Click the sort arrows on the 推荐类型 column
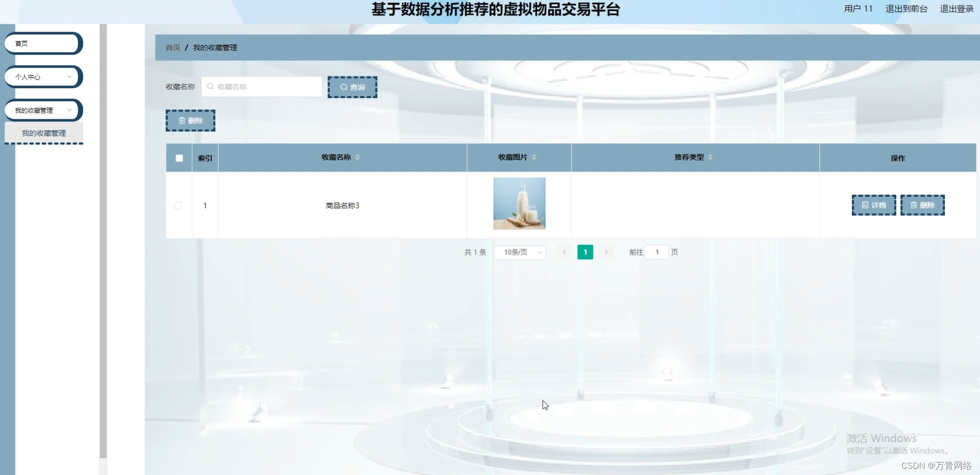980x475 pixels. coord(711,157)
